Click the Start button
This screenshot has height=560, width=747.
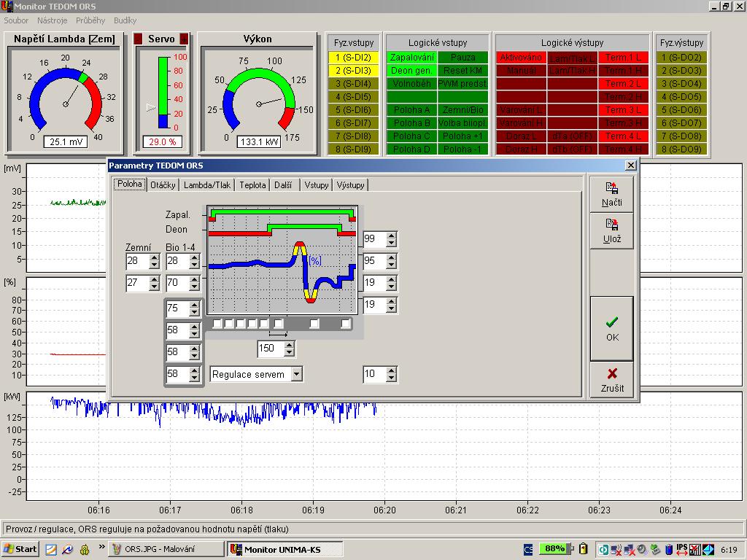[x=20, y=549]
